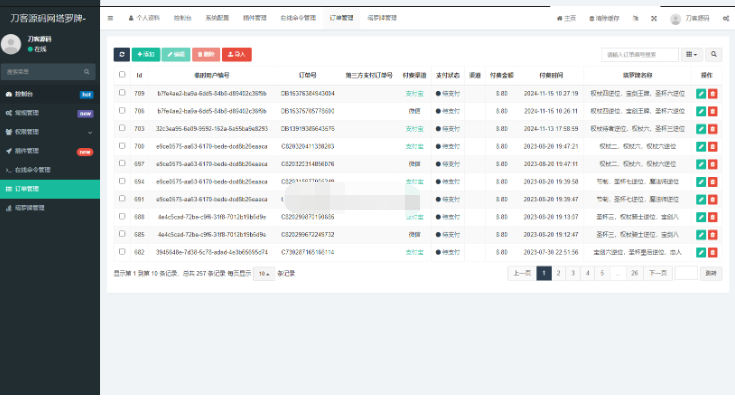Check the checkbox for row 709
The height and width of the screenshot is (404, 735).
pos(122,93)
